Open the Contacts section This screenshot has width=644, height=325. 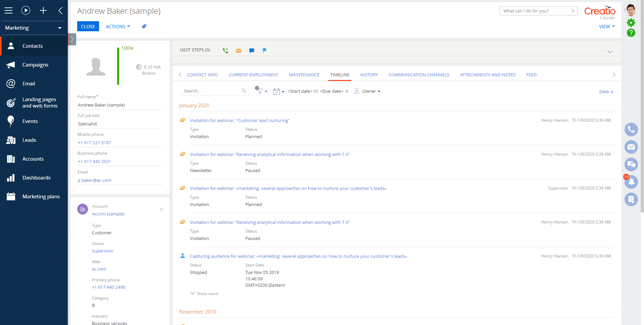[x=34, y=46]
